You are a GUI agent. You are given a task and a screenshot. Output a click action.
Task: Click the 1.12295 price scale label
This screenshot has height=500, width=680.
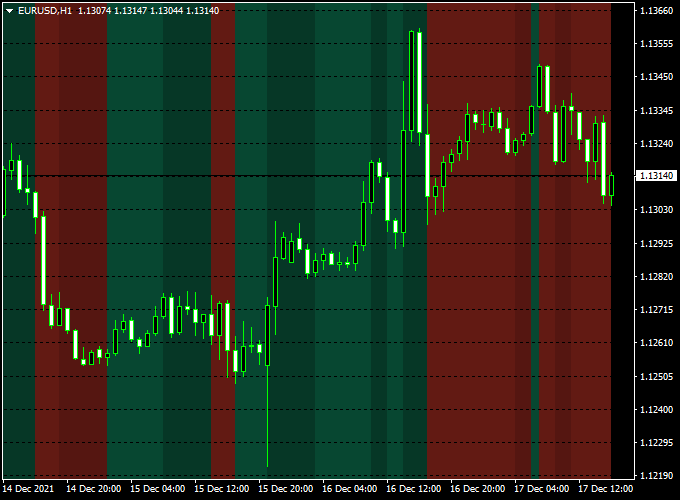[x=657, y=443]
